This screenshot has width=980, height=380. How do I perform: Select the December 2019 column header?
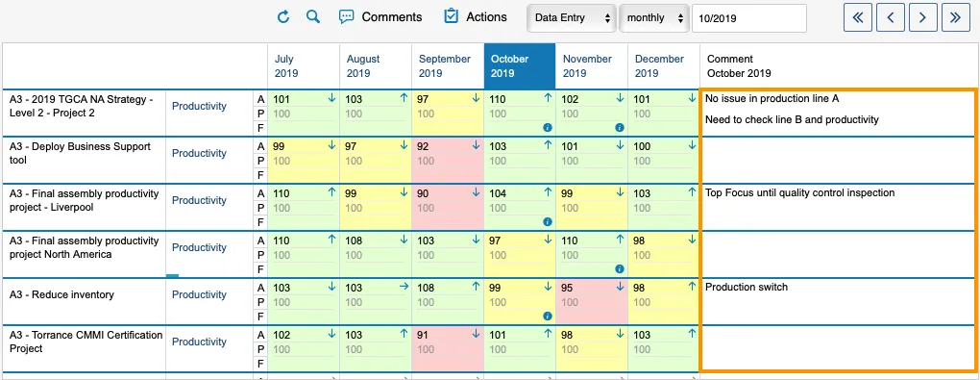coord(663,65)
